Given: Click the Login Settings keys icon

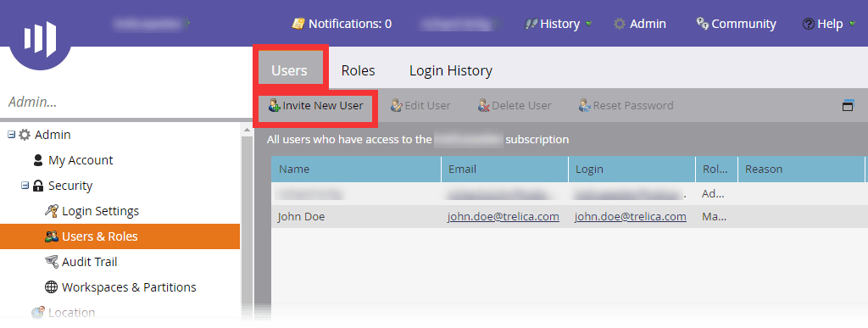Looking at the screenshot, I should (52, 211).
